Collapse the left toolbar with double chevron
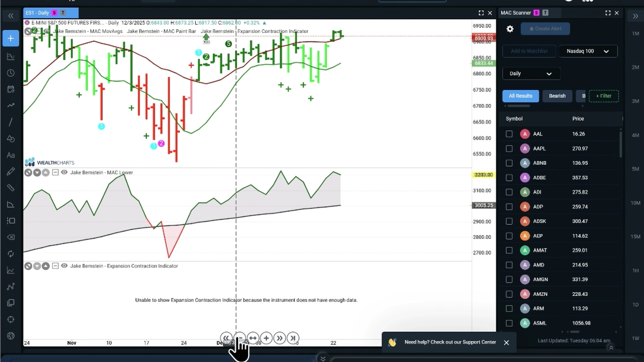The height and width of the screenshot is (362, 644). [x=11, y=16]
